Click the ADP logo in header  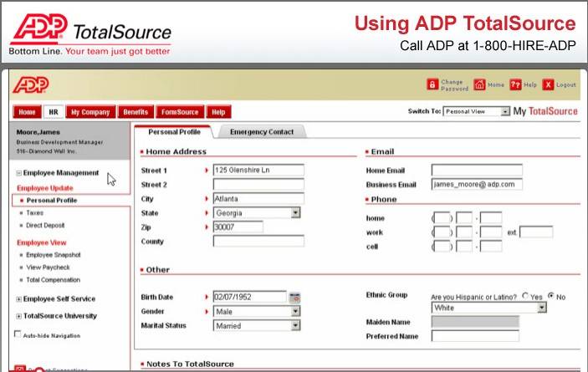click(x=31, y=84)
